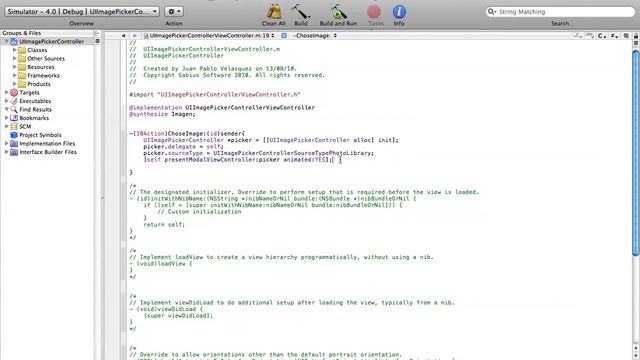Viewport: 640px width, 360px height.
Task: Expand the Interface Builder Files smart group
Action: 7,152
